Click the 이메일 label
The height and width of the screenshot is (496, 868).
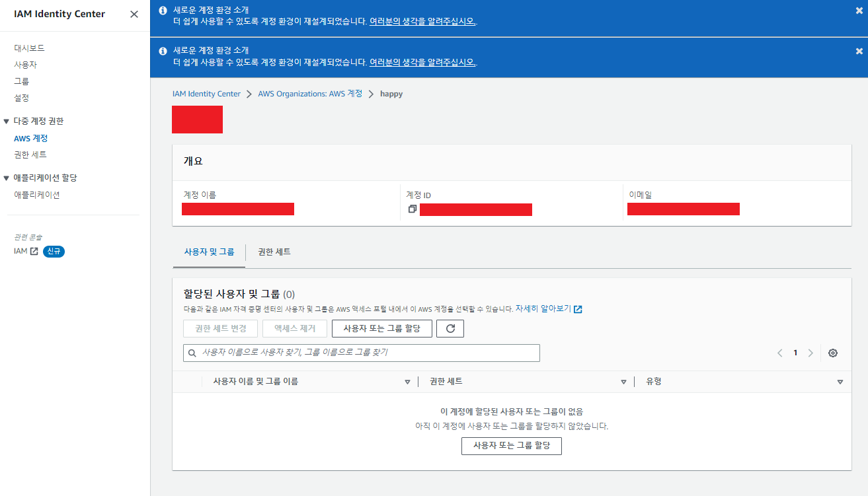pyautogui.click(x=641, y=195)
